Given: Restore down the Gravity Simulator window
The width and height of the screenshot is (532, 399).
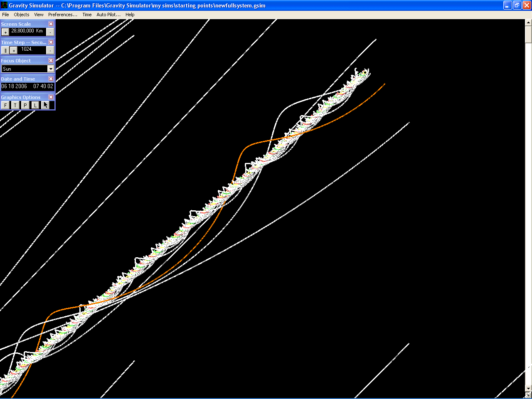Looking at the screenshot, I should 517,5.
